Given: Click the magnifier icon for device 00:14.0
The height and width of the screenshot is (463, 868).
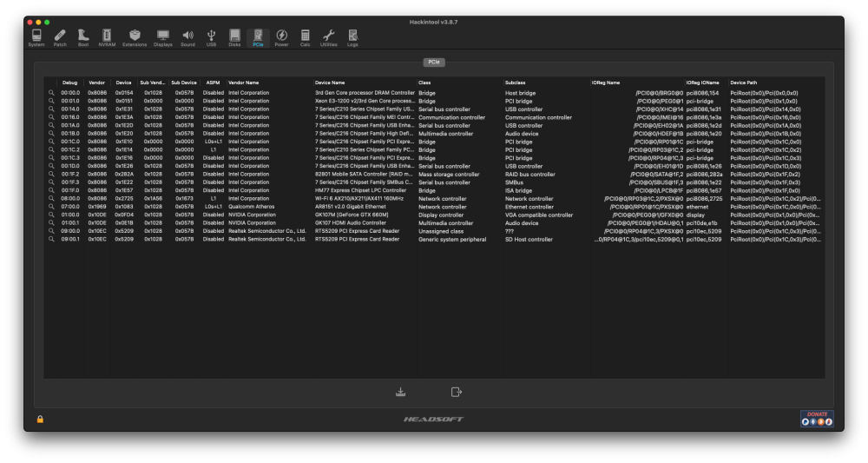Looking at the screenshot, I should (51, 109).
